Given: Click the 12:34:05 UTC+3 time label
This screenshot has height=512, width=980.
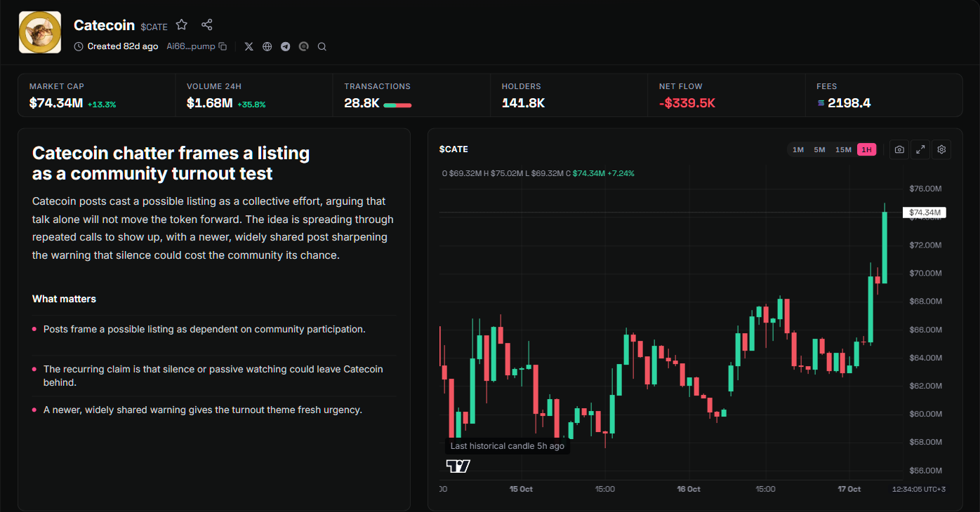Looking at the screenshot, I should [x=919, y=489].
